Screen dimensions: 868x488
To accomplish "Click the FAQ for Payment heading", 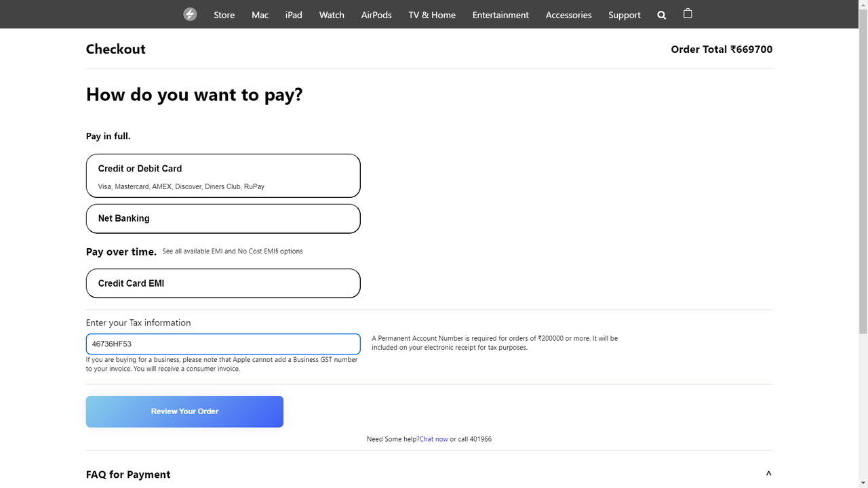I will pyautogui.click(x=128, y=474).
